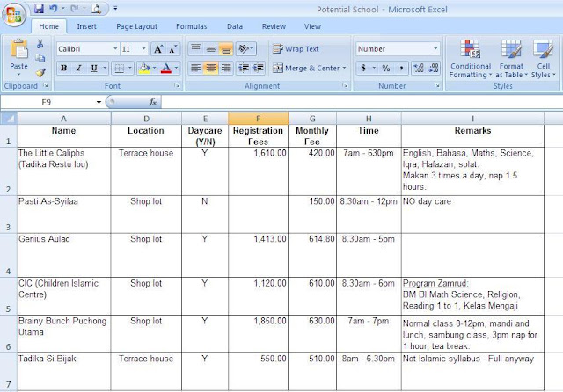
Task: Align text to the left
Action: [195, 68]
